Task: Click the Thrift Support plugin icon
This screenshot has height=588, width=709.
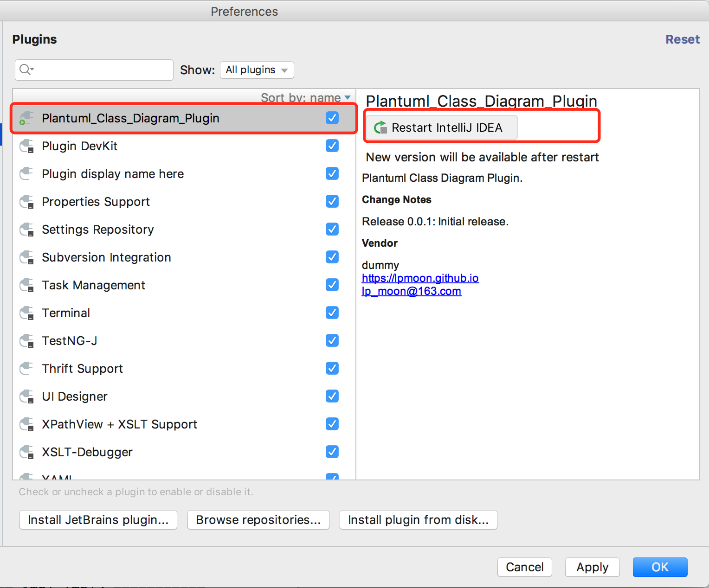Action: coord(26,369)
